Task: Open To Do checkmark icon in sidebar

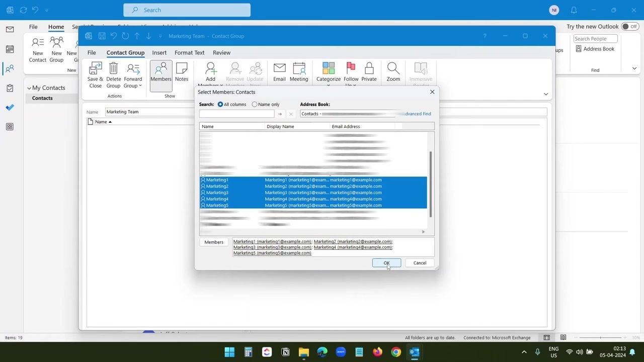Action: tap(10, 107)
